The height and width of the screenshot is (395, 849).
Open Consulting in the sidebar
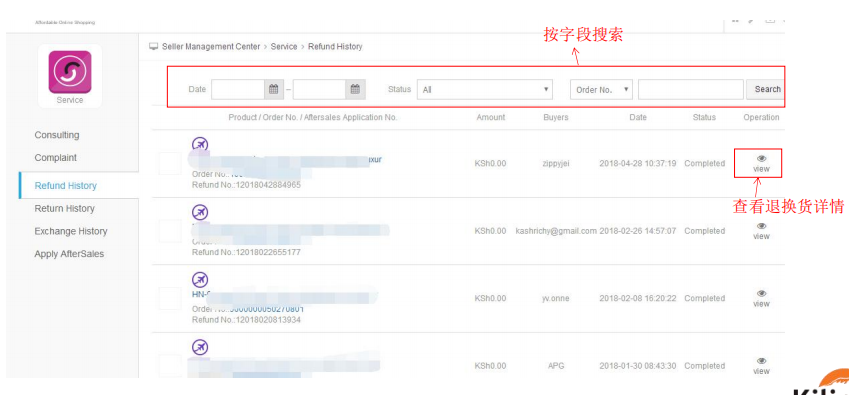57,135
